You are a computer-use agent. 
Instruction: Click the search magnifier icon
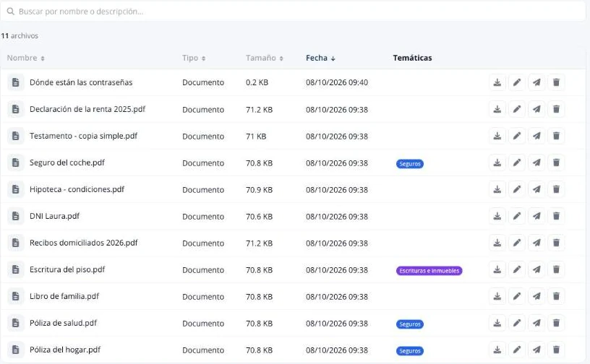[11, 12]
